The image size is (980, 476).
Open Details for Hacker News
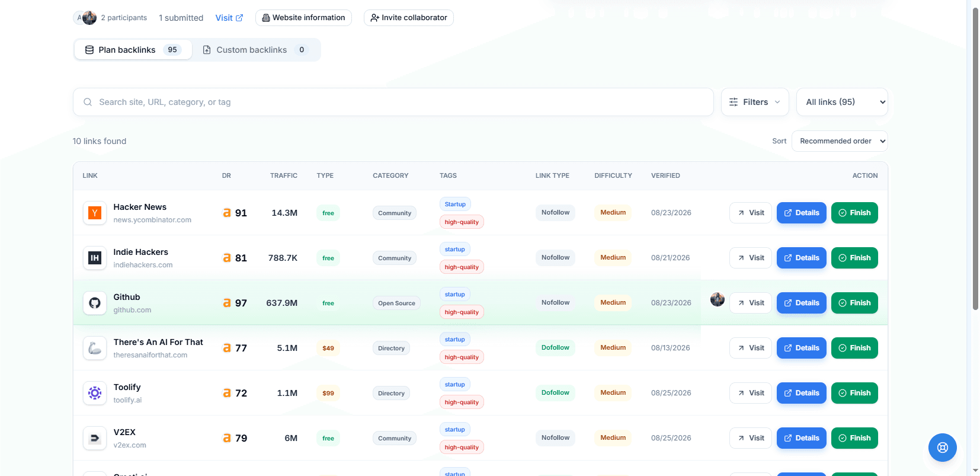pyautogui.click(x=802, y=213)
